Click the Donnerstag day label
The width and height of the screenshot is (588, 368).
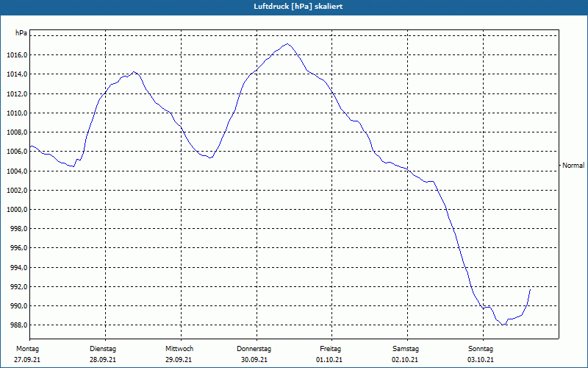point(254,349)
